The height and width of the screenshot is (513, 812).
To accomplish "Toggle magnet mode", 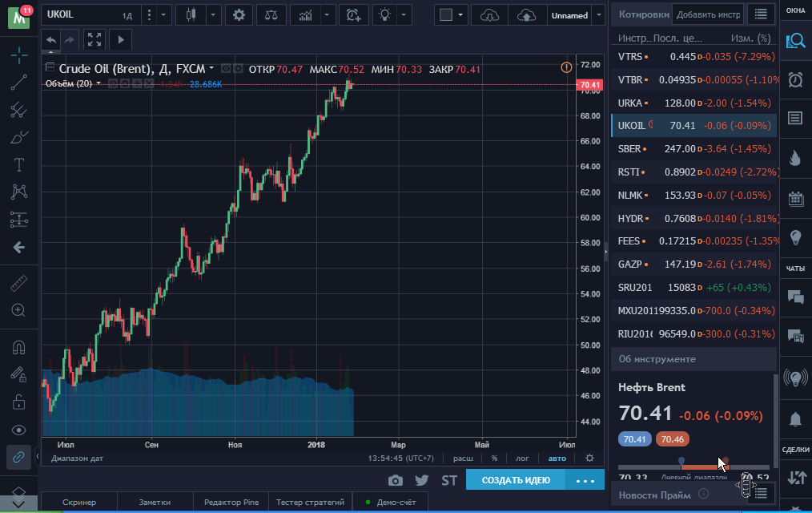I will pos(19,346).
